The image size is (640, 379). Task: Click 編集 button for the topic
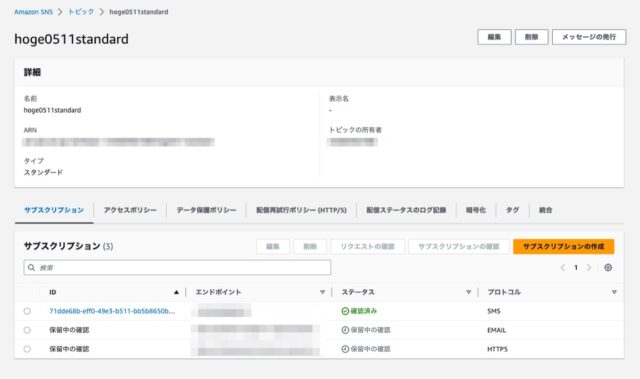(x=494, y=37)
